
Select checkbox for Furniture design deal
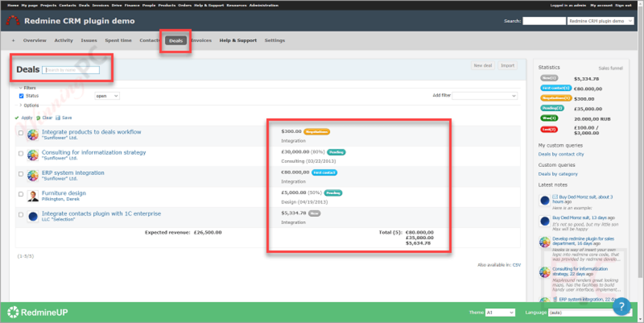pyautogui.click(x=21, y=194)
